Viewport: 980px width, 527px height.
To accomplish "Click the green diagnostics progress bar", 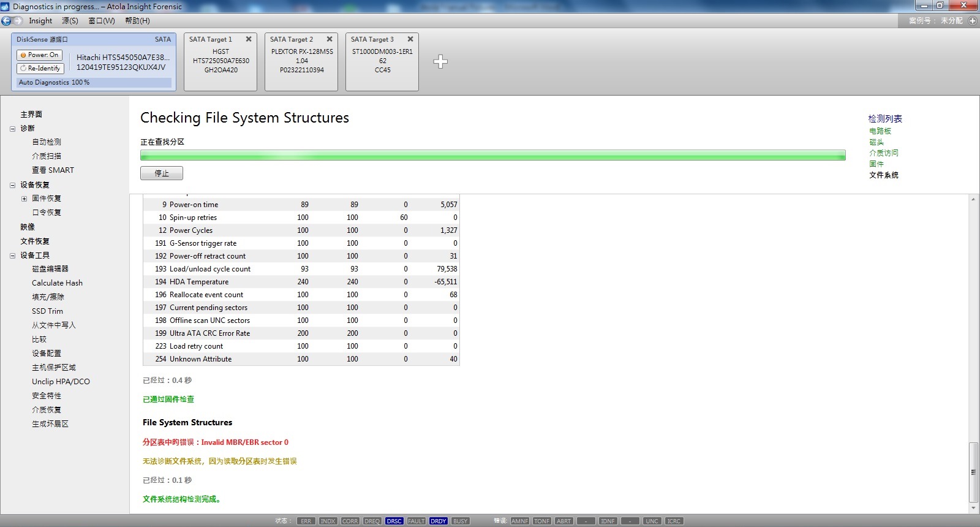I will click(492, 156).
